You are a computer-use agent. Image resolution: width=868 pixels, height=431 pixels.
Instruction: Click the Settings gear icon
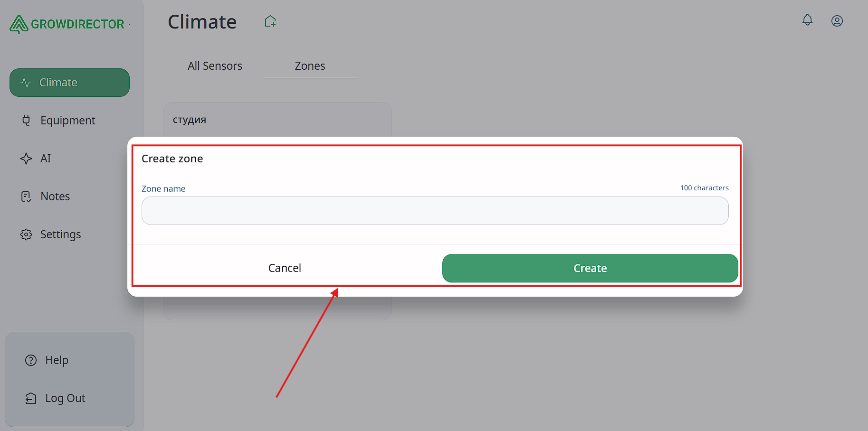pyautogui.click(x=26, y=234)
